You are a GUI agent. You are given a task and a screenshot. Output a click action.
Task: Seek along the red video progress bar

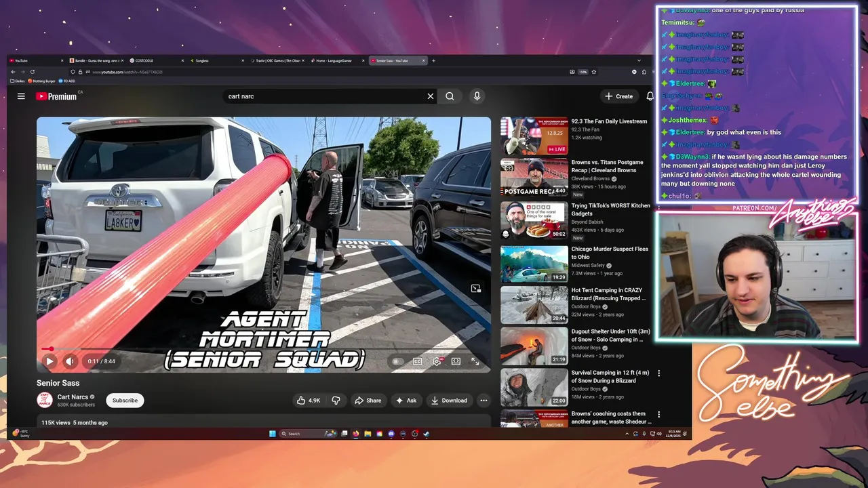tap(264, 349)
